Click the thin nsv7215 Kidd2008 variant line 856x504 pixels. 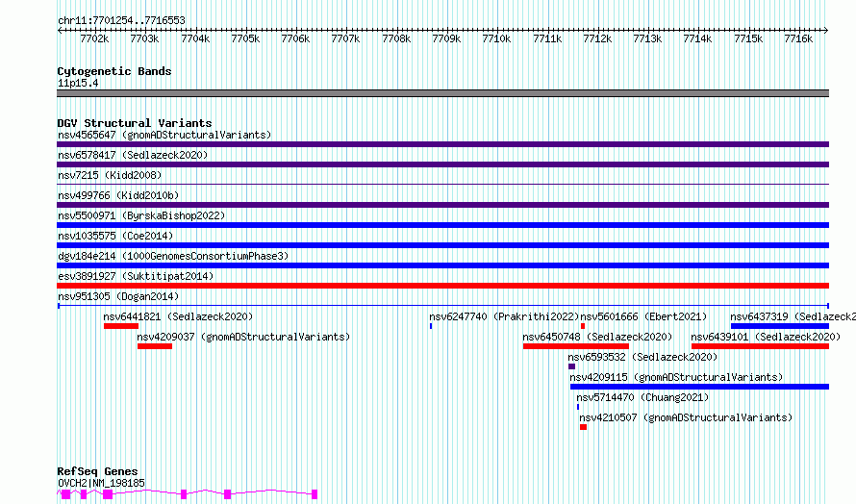(x=442, y=185)
